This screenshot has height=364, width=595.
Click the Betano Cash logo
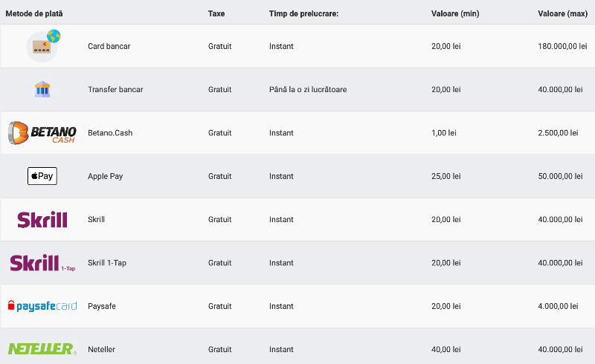[x=42, y=133]
